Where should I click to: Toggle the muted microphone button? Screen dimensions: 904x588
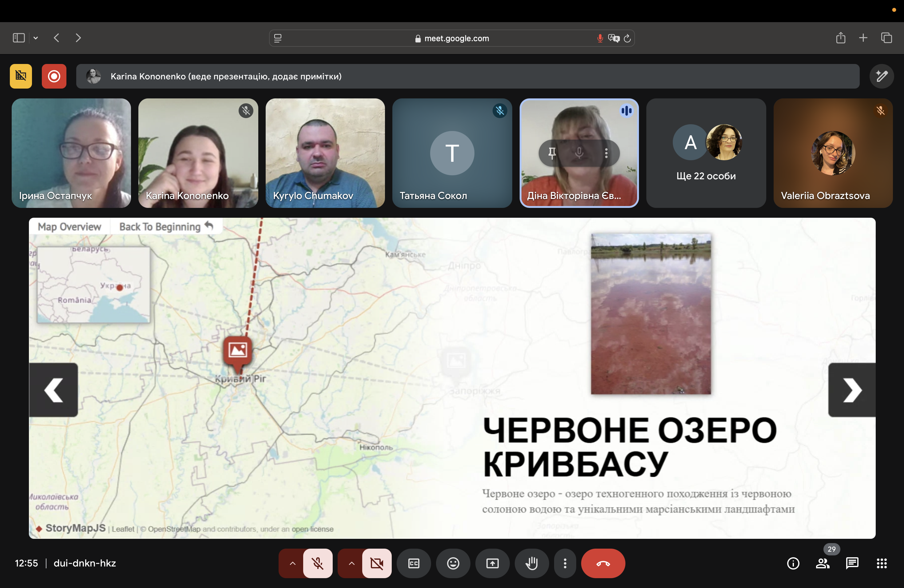tap(318, 563)
